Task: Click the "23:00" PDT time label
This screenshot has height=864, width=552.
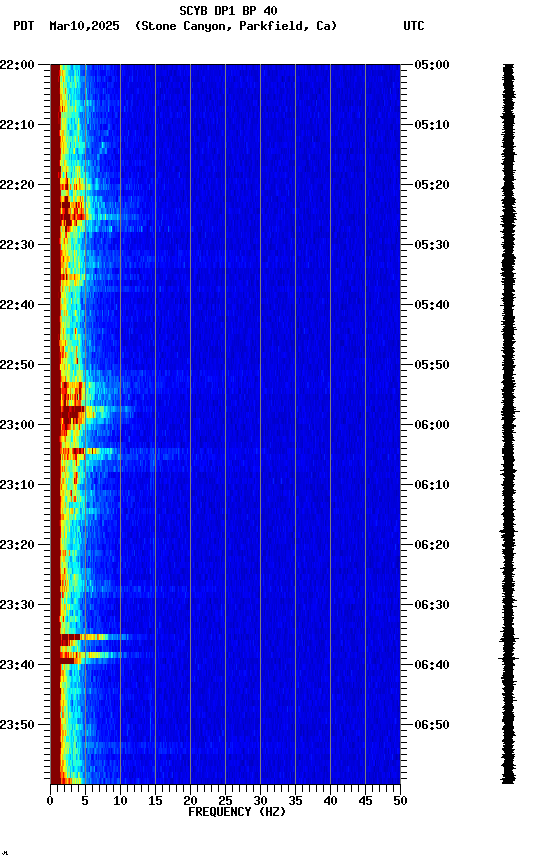Action: click(17, 425)
